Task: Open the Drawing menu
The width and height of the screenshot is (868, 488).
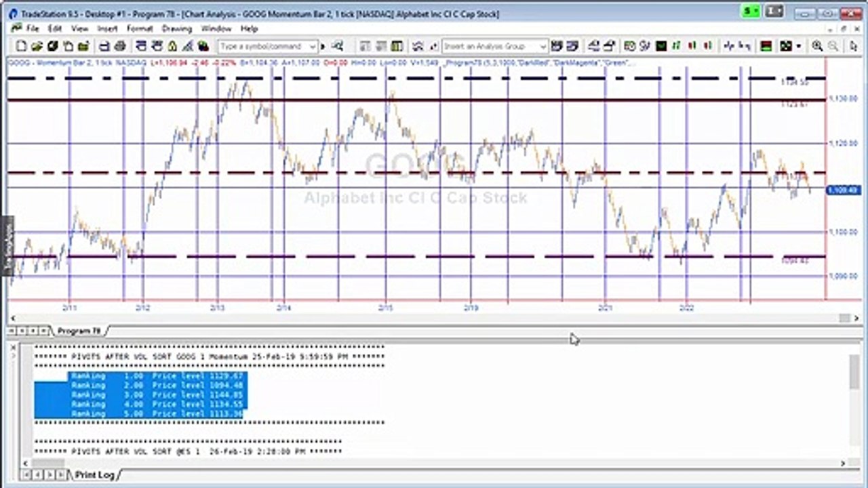Action: click(x=177, y=28)
